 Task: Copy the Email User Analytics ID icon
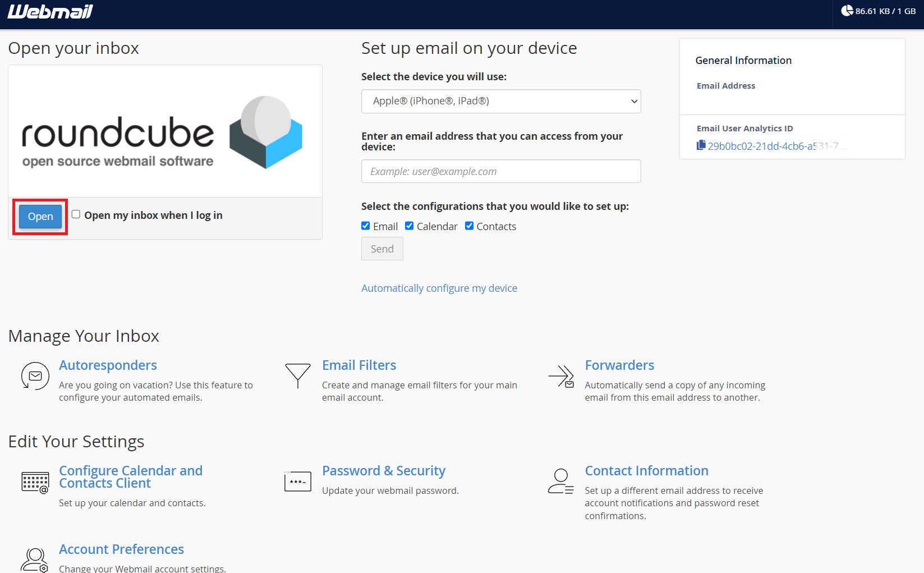[701, 145]
